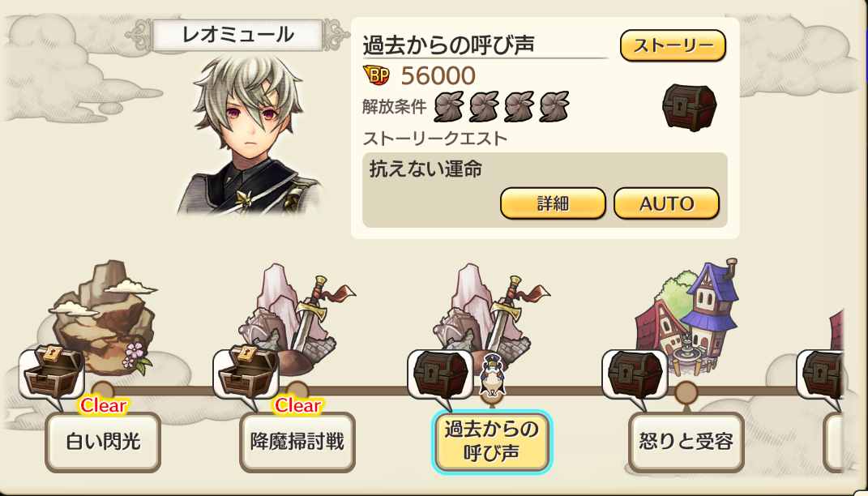Image resolution: width=868 pixels, height=496 pixels.
Task: Tap the reward chest in quest info panel
Action: [x=689, y=108]
